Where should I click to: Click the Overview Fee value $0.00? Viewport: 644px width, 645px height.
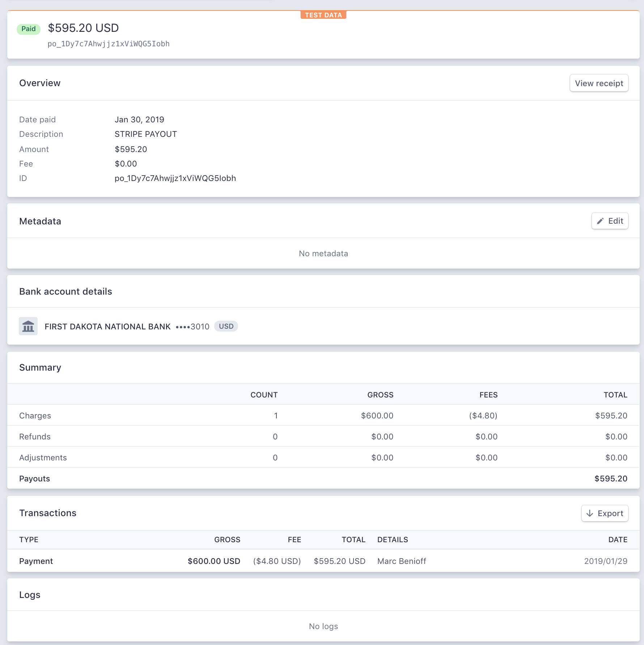(x=126, y=164)
